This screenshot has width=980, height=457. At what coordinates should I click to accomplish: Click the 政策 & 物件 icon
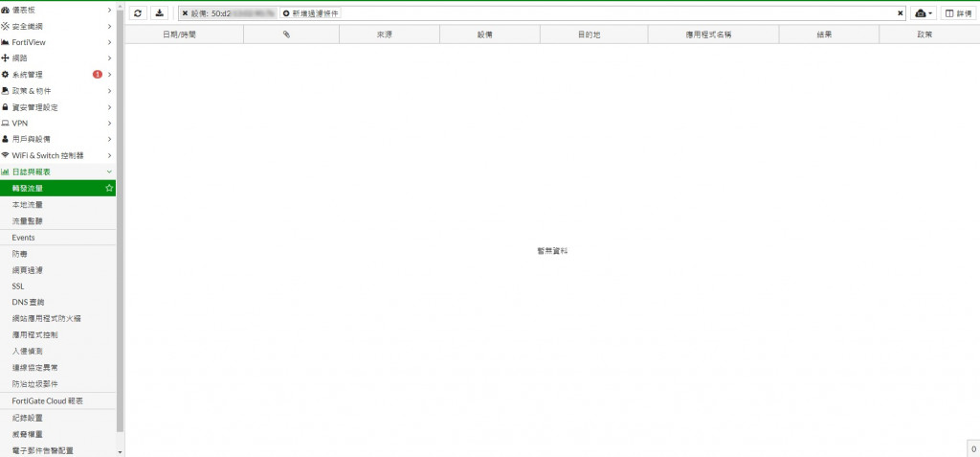(x=5, y=91)
